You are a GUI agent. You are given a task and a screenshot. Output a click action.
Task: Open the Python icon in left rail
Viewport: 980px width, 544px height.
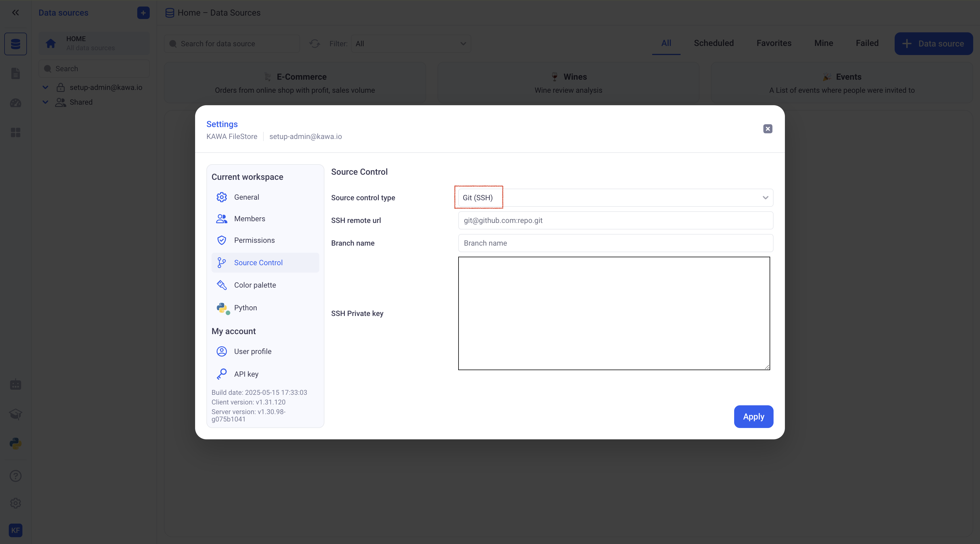click(x=15, y=443)
